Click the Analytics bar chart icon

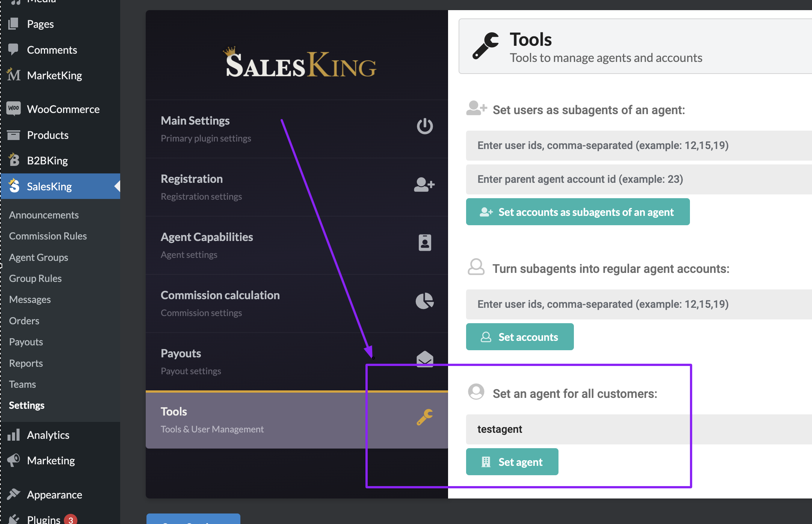[14, 435]
